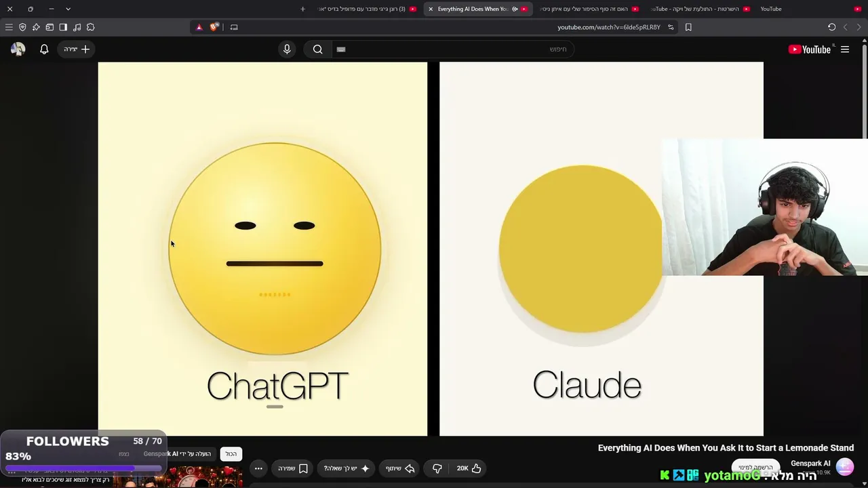Viewport: 868px width, 488px height.
Task: Click the video player area showing ChatGPT
Action: point(262,249)
